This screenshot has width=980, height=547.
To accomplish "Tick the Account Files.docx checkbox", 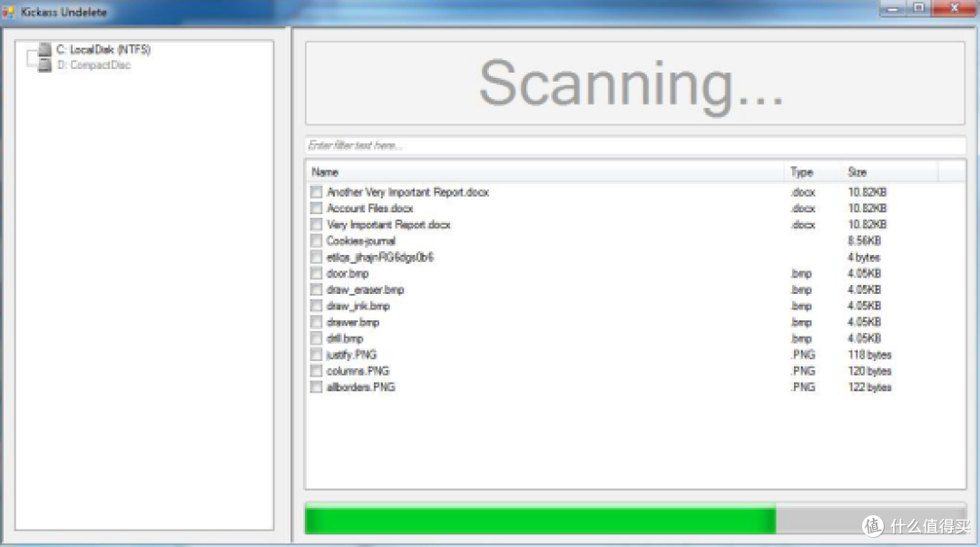I will click(x=317, y=208).
